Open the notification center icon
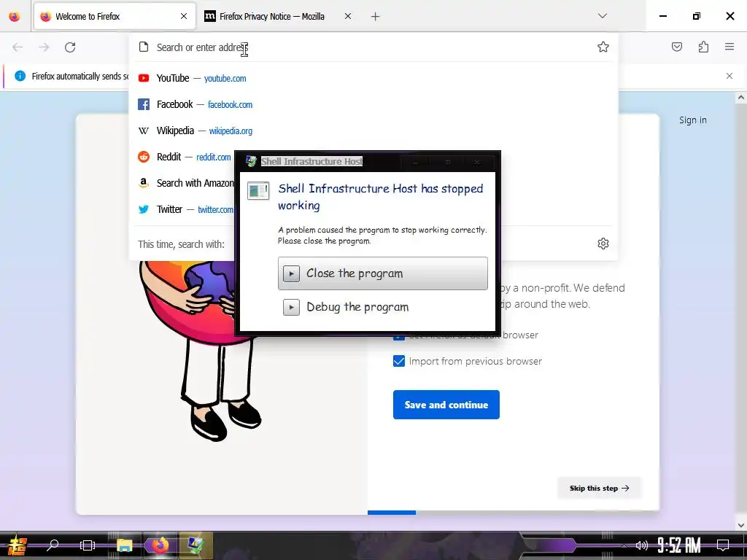The height and width of the screenshot is (560, 747). 723,545
